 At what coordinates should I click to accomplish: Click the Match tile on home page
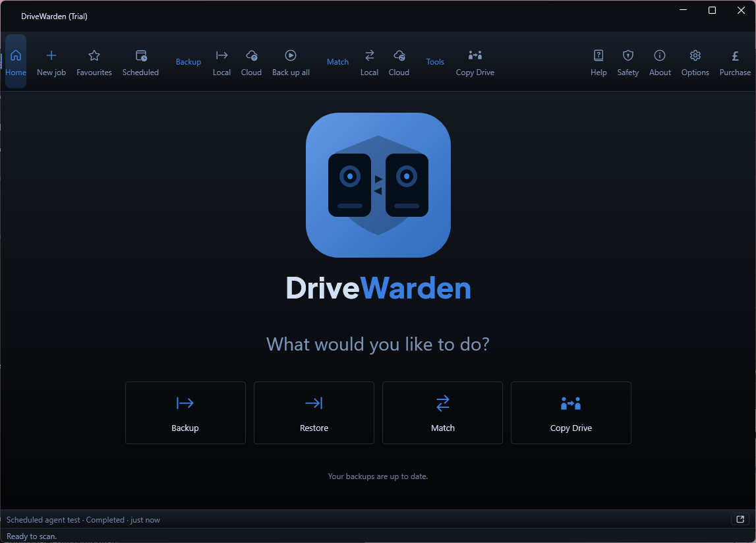tap(443, 413)
